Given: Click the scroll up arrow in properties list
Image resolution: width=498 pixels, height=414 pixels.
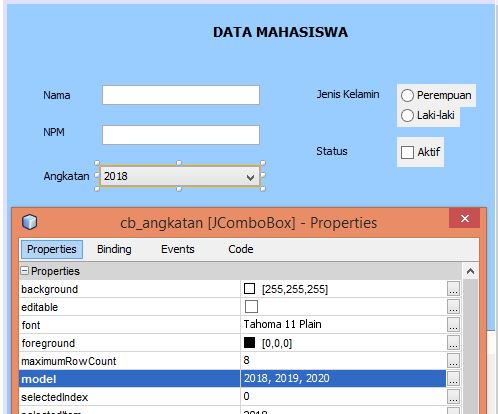Looking at the screenshot, I should click(x=470, y=271).
